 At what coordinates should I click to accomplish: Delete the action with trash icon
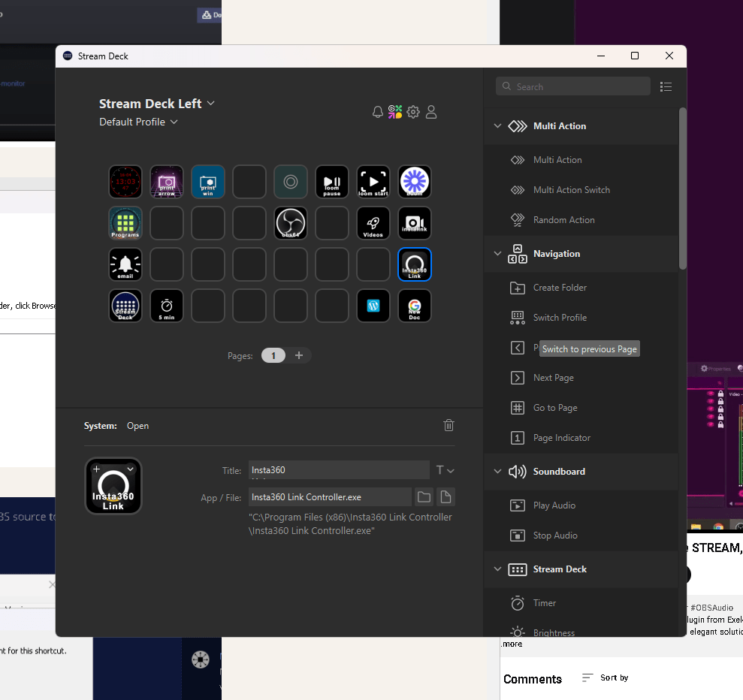[449, 425]
